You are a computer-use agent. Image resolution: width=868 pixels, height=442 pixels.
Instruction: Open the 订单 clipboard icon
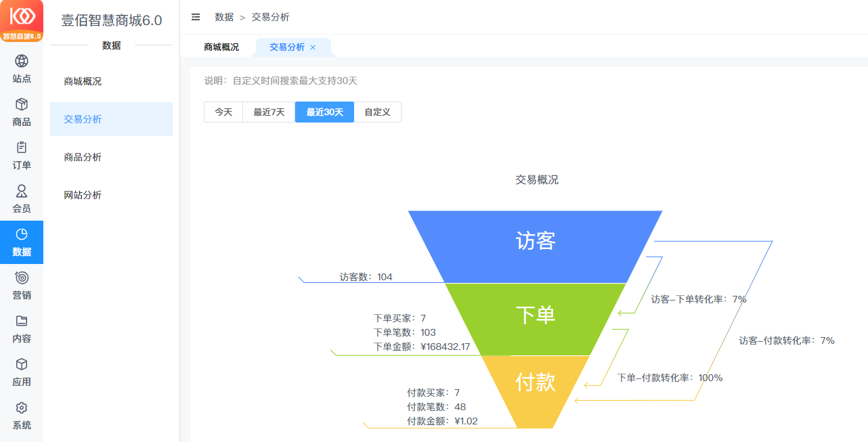(22, 148)
